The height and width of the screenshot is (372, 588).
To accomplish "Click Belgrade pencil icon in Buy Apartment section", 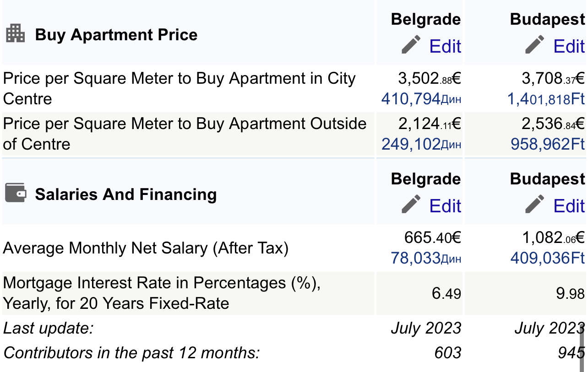I will pos(411,45).
